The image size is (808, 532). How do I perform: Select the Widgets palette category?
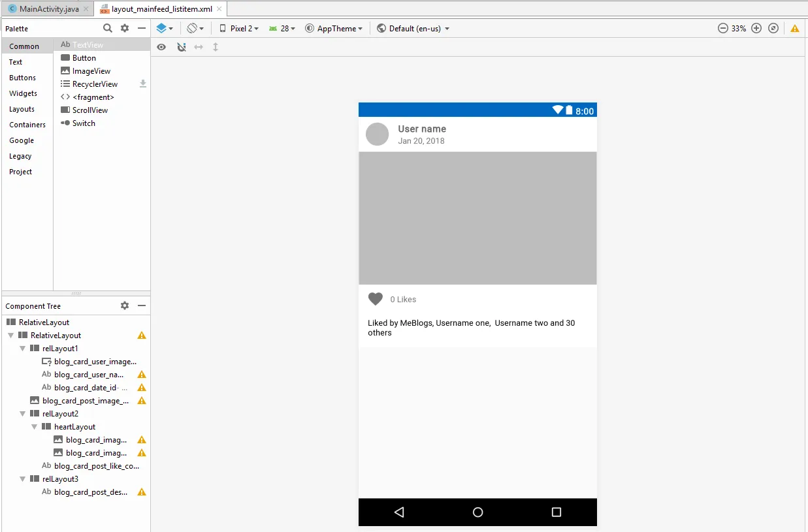coord(23,93)
